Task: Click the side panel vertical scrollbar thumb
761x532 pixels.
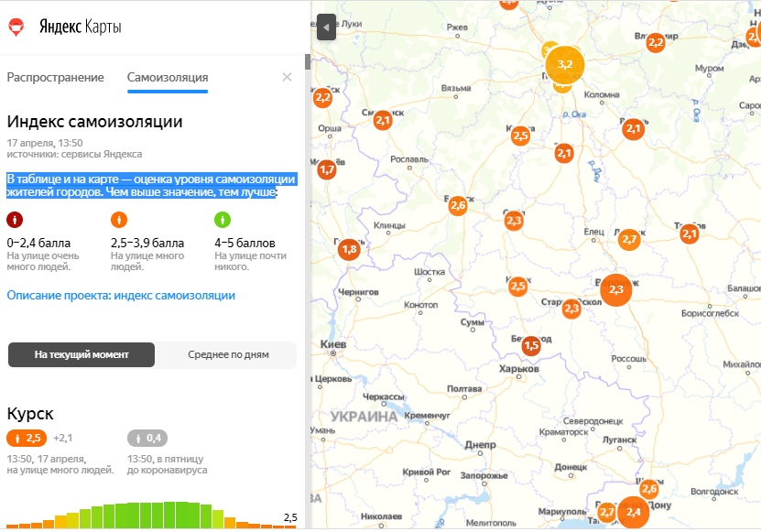Action: point(307,61)
